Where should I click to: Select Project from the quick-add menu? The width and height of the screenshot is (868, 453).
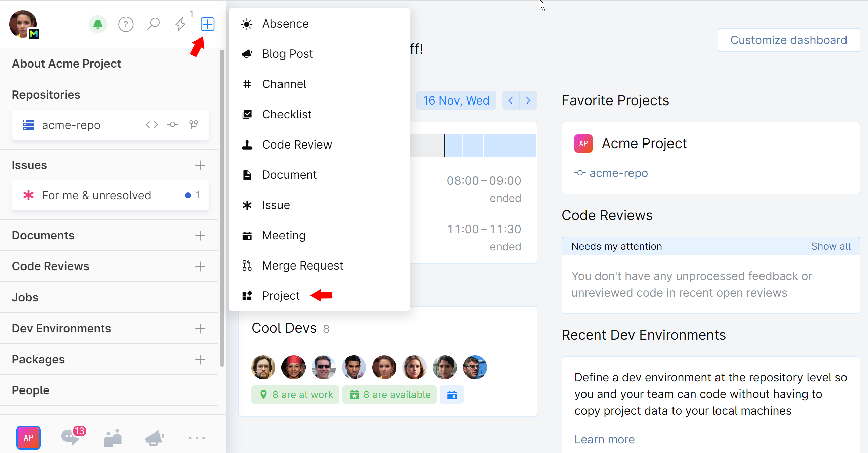(280, 295)
